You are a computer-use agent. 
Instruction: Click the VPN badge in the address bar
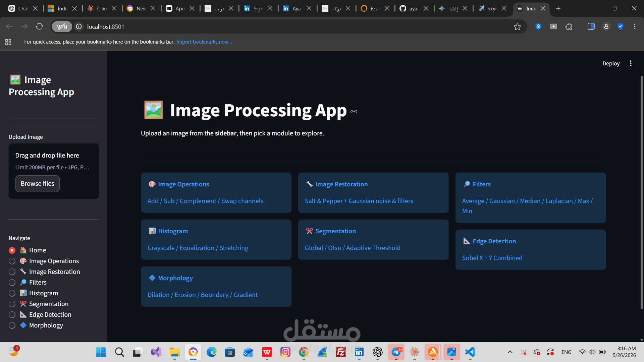click(62, 26)
